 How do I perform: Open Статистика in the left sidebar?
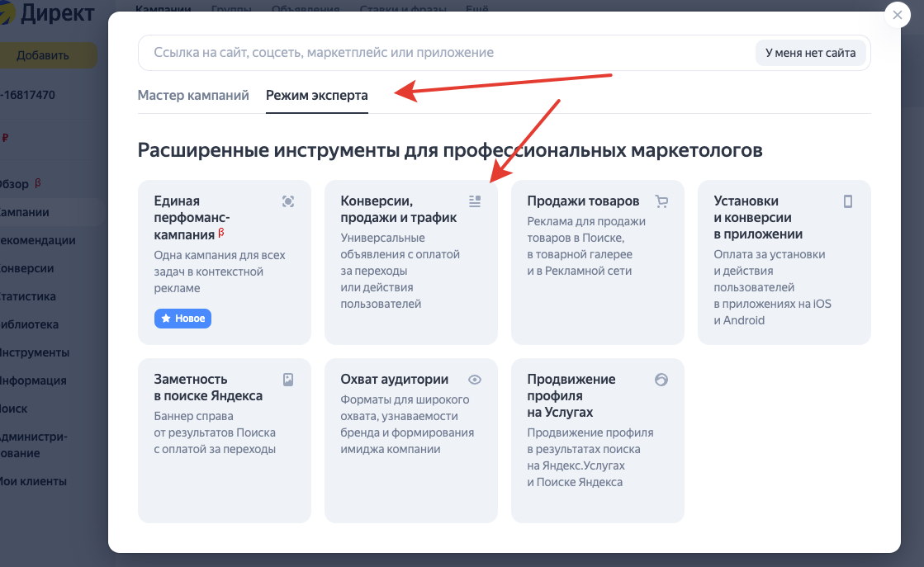pyautogui.click(x=28, y=297)
